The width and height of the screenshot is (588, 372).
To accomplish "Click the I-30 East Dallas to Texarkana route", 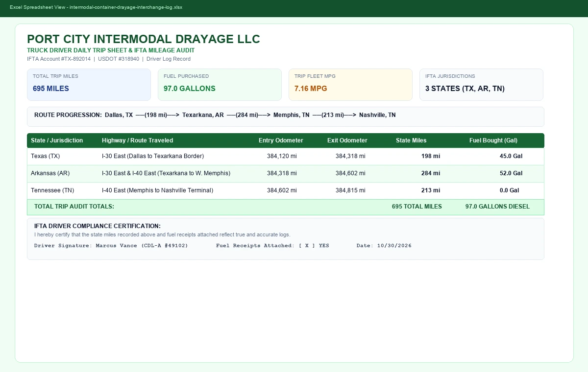I will pyautogui.click(x=153, y=156).
